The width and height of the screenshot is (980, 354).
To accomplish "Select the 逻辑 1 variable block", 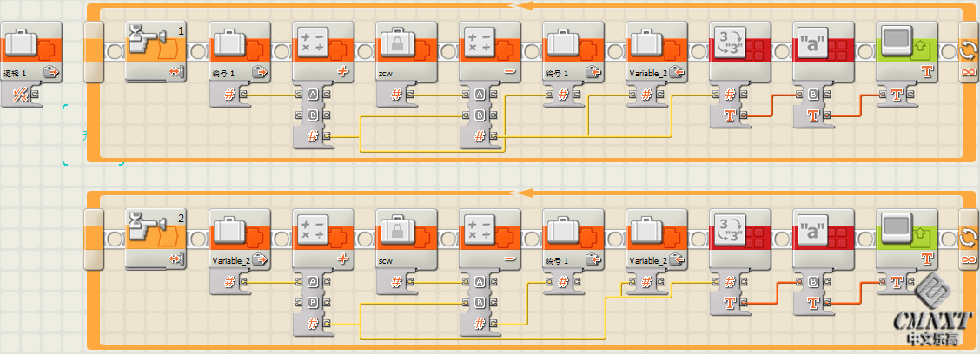I will click(x=31, y=50).
